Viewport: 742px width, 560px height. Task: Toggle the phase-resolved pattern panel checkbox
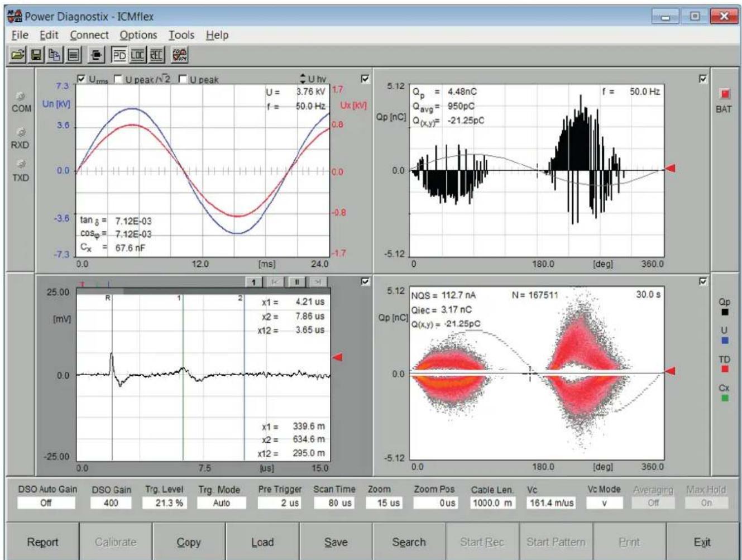click(703, 282)
